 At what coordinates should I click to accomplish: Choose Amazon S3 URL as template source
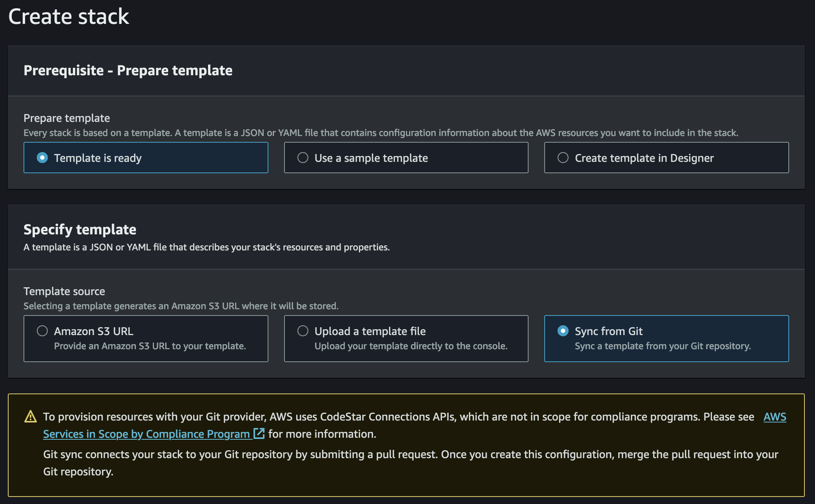(x=42, y=331)
